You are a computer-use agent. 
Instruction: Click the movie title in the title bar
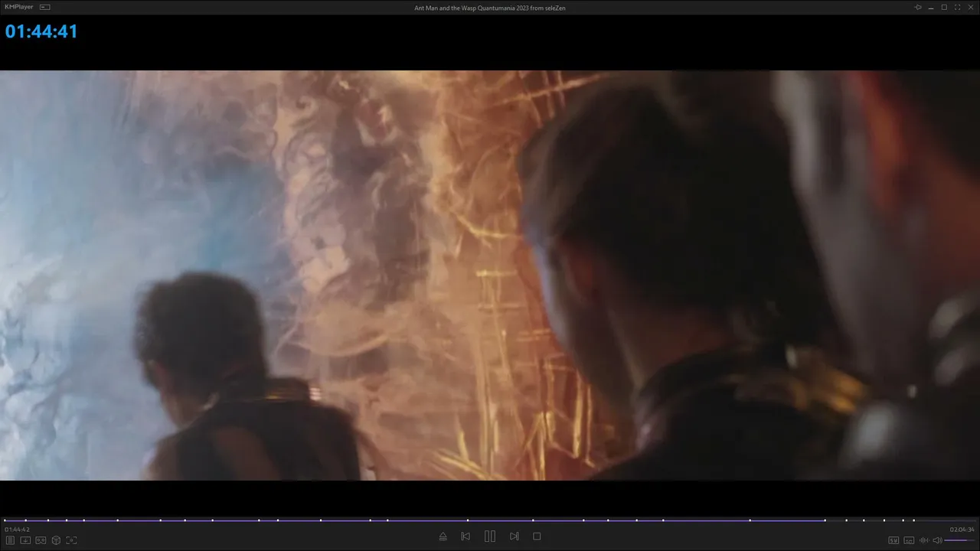pyautogui.click(x=490, y=8)
